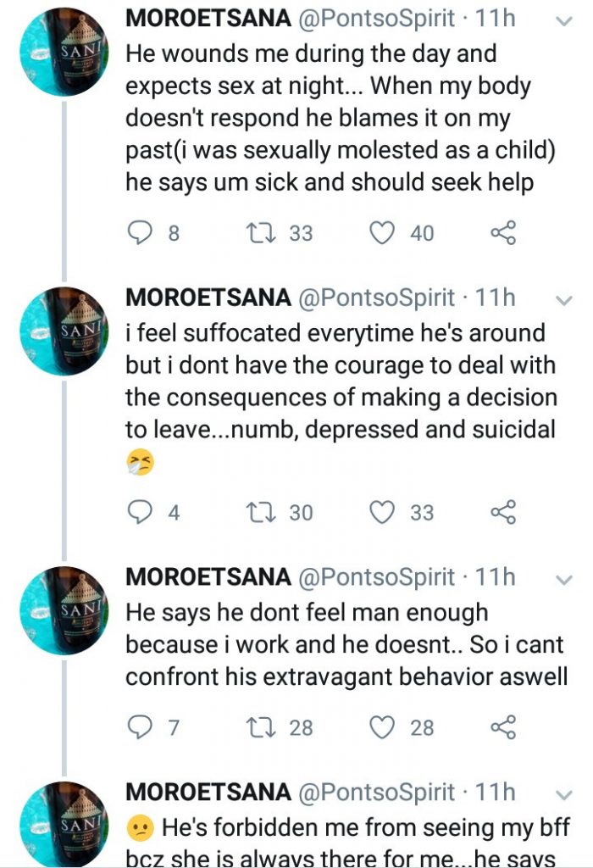This screenshot has height=868, width=593.
Task: Like the tweet with 33 likes
Action: pyautogui.click(x=384, y=512)
